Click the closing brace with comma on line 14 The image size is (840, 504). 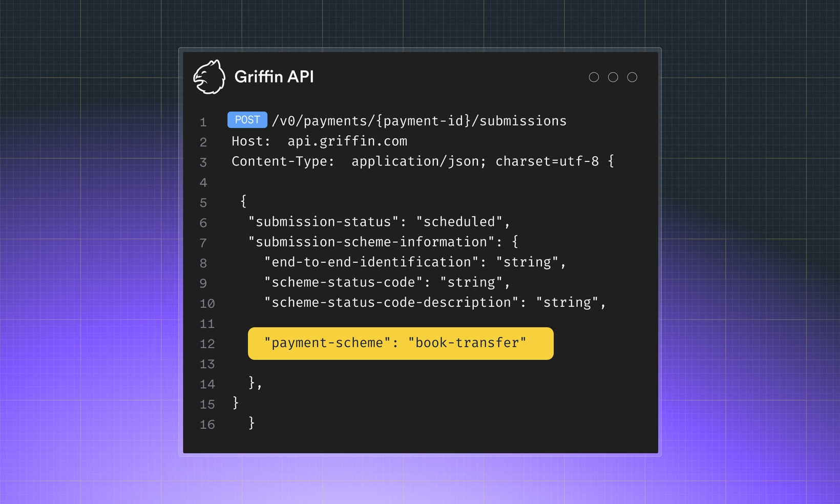point(255,383)
